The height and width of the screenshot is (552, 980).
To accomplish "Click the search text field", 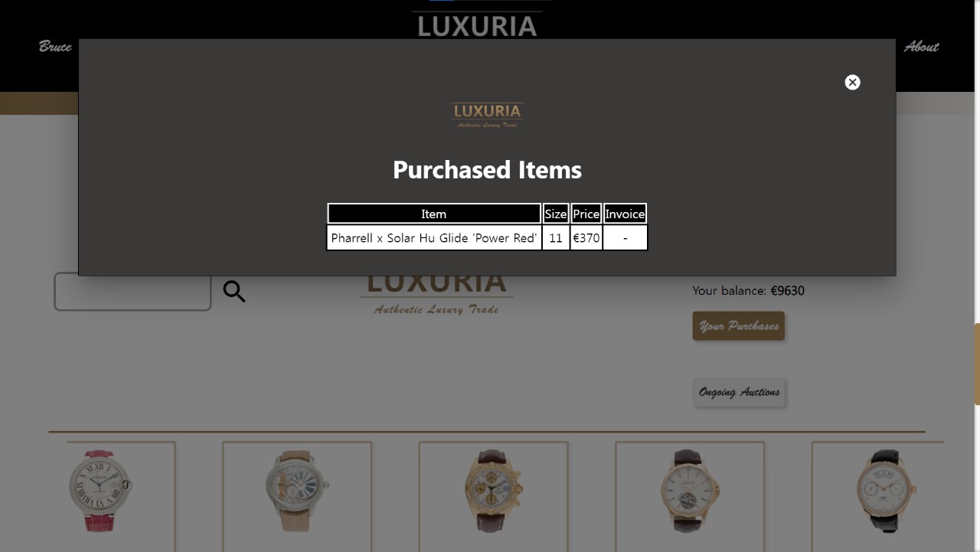I will [132, 292].
